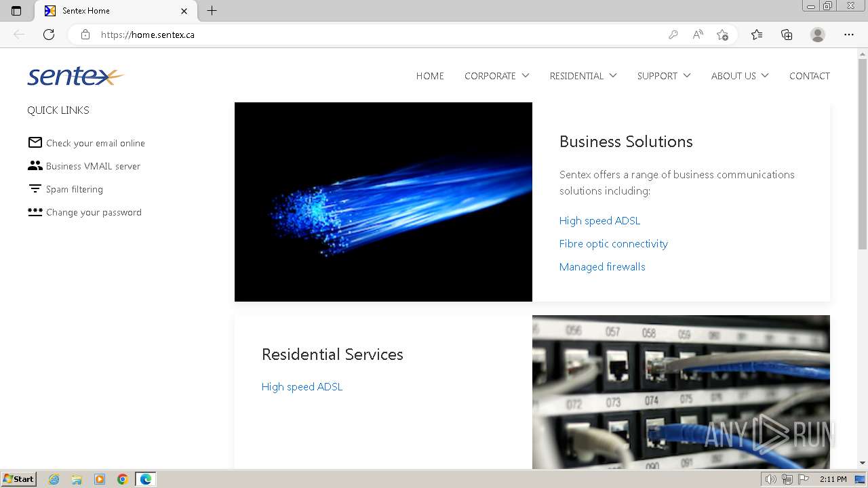Open the password key icon in address bar

673,35
